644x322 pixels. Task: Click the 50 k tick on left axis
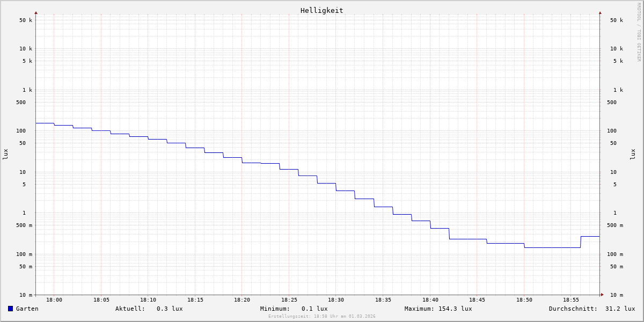[x=26, y=20]
